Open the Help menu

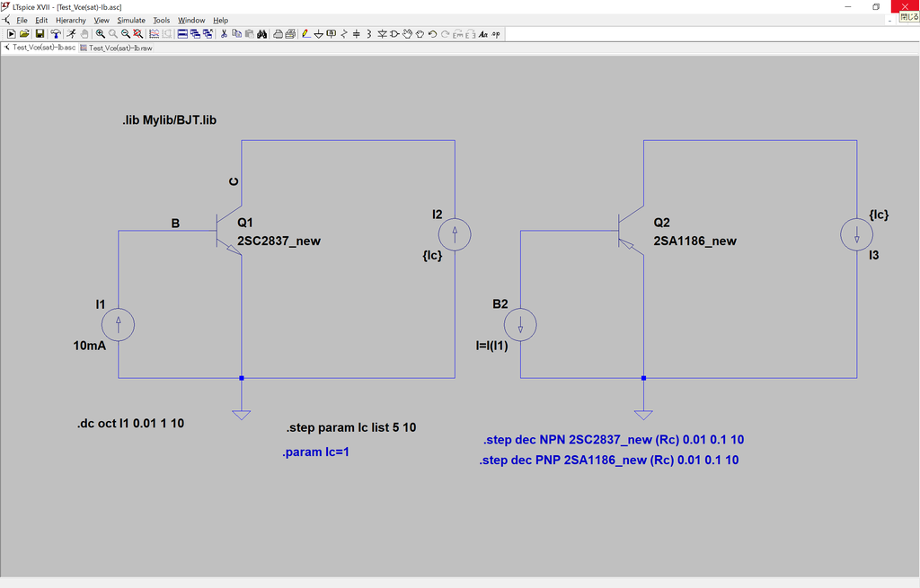pyautogui.click(x=221, y=20)
